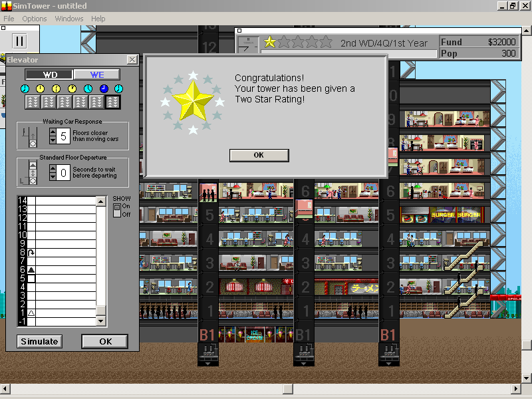
Task: Open the Help menu
Action: [x=98, y=19]
